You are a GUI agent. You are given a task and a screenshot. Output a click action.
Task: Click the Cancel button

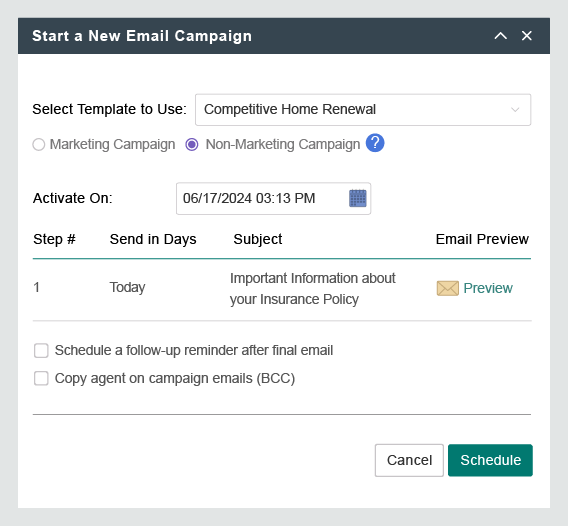coord(409,460)
